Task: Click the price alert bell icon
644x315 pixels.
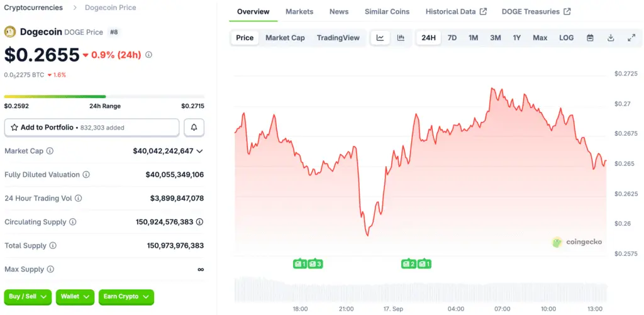Action: tap(194, 128)
